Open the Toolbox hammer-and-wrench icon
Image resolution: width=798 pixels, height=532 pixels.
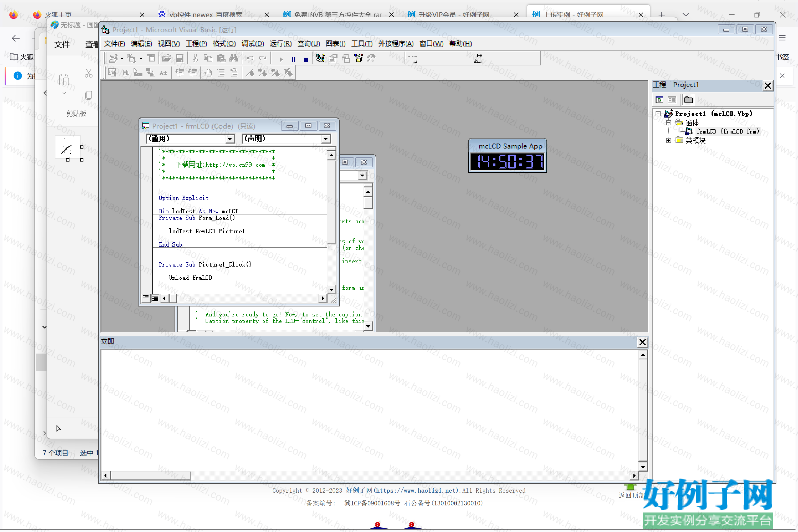(371, 58)
